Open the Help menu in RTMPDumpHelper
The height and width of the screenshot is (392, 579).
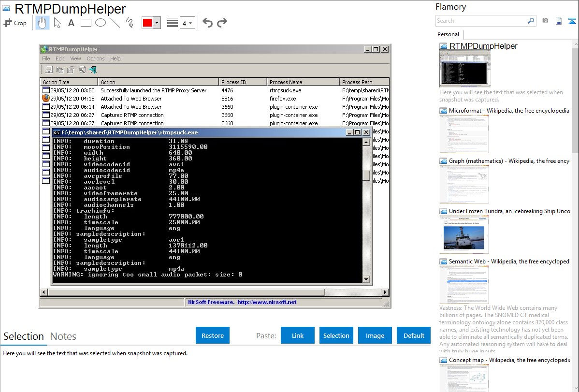click(115, 58)
